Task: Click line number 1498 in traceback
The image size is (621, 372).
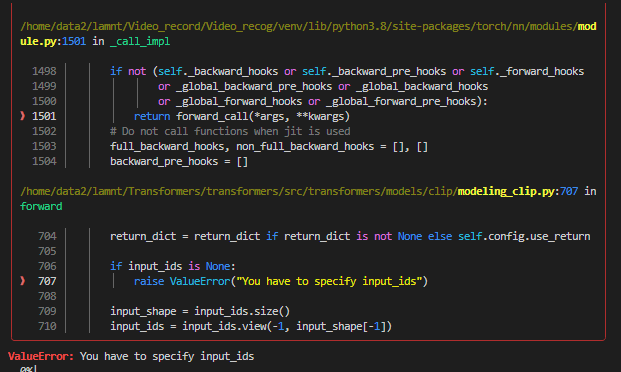Action: pyautogui.click(x=44, y=71)
